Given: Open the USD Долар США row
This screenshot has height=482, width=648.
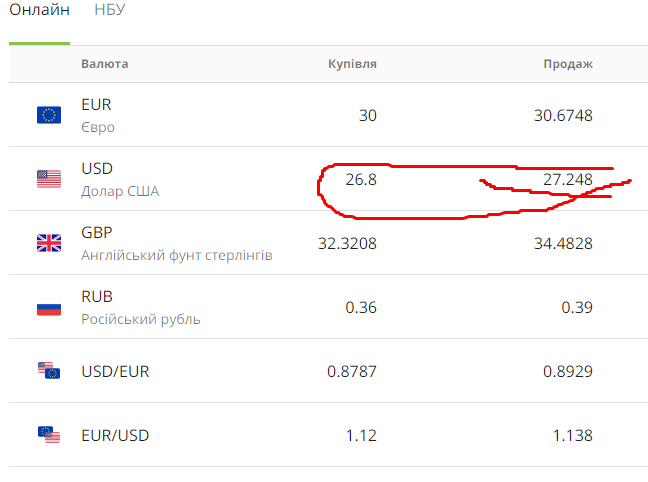Looking at the screenshot, I should point(329,179).
